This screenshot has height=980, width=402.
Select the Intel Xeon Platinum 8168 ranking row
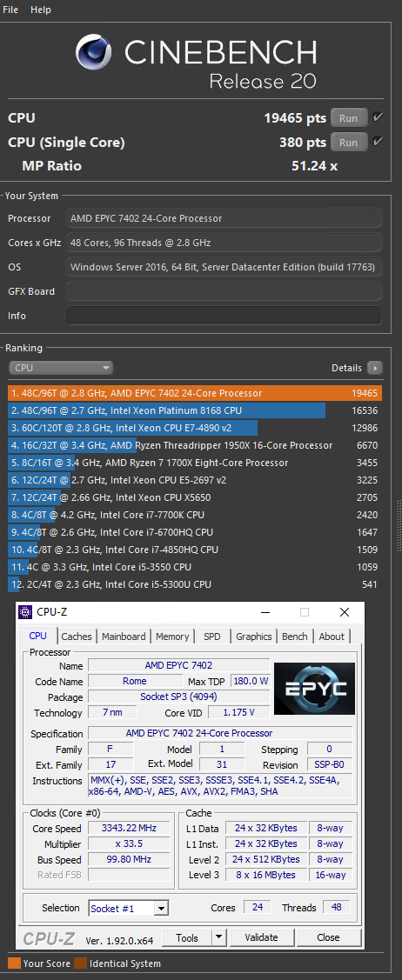coord(194,410)
